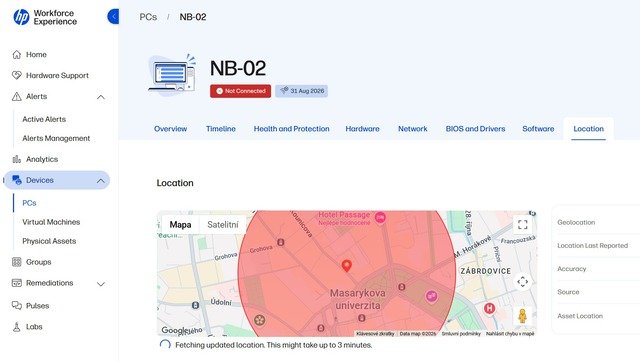Select the Location tab
This screenshot has height=362, width=640.
pyautogui.click(x=588, y=129)
